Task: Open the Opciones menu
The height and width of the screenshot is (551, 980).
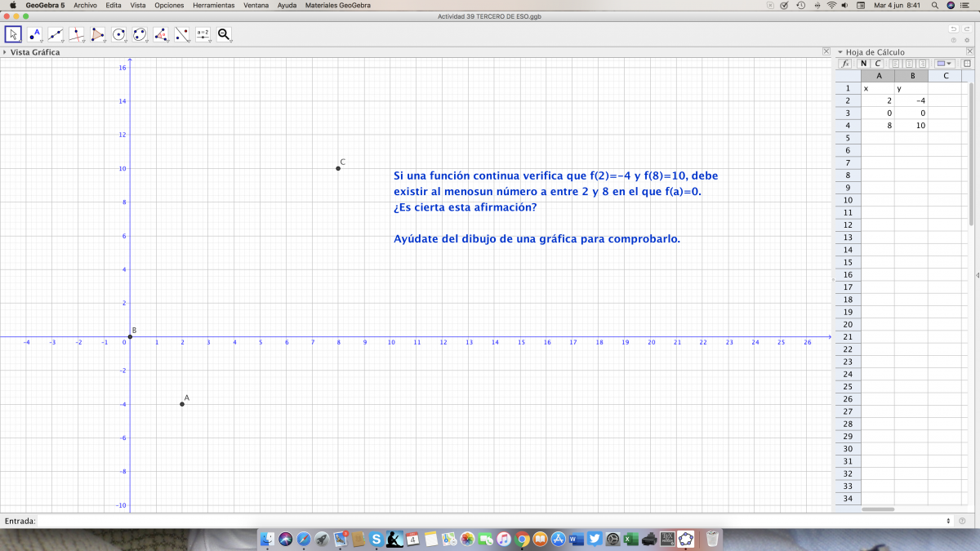Action: [x=169, y=5]
